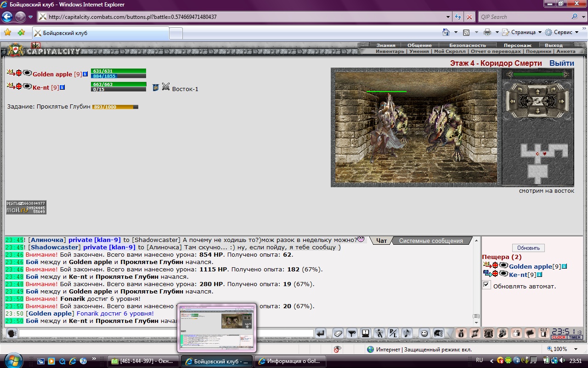The image size is (588, 368).
Task: Open the Умения link
Action: tap(419, 52)
